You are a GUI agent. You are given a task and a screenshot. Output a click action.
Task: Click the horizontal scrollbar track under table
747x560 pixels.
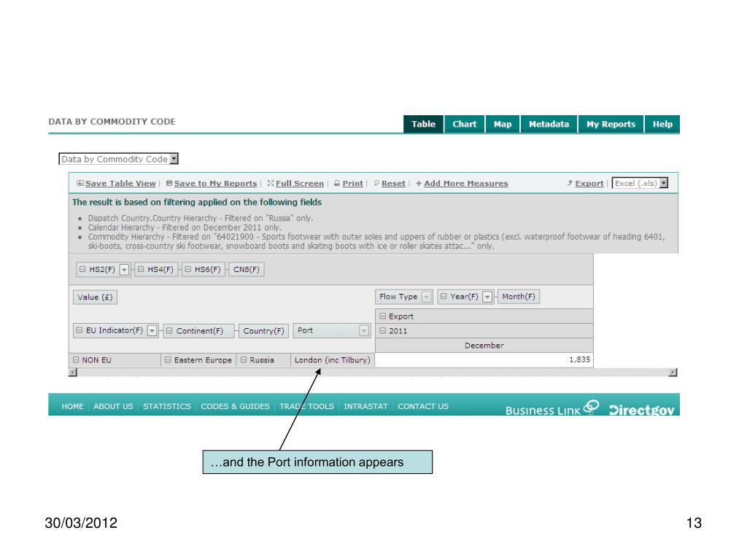[373, 373]
